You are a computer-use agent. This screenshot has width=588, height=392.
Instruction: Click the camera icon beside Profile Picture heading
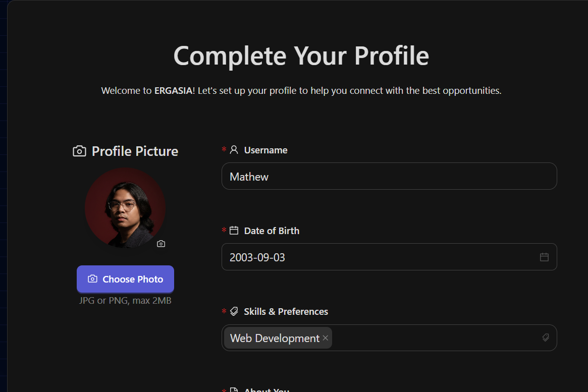click(79, 151)
